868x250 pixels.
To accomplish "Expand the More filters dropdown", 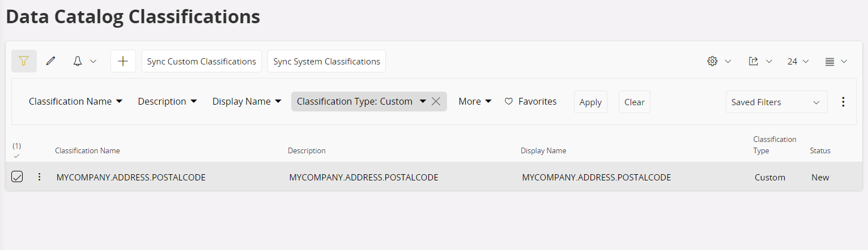I will [x=475, y=102].
